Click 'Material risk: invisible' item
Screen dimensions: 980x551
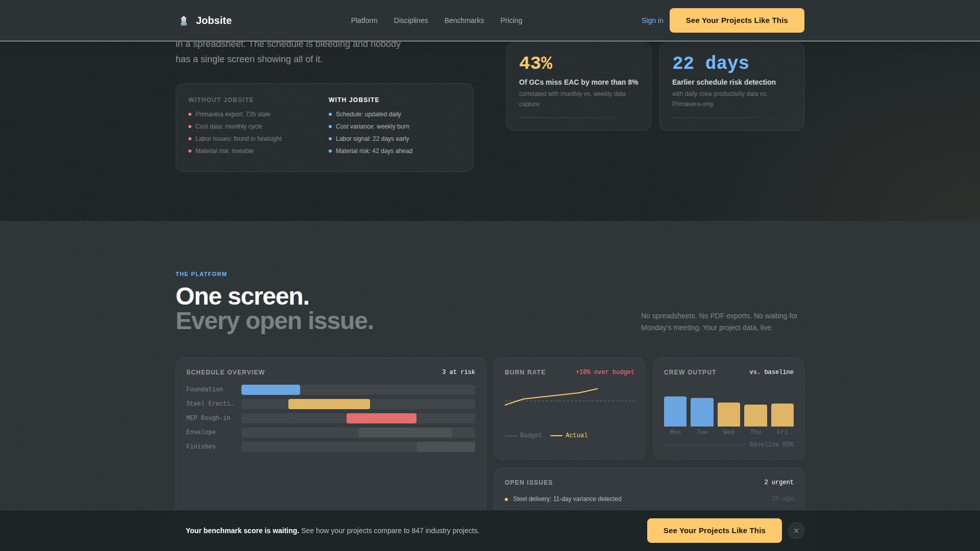point(225,151)
